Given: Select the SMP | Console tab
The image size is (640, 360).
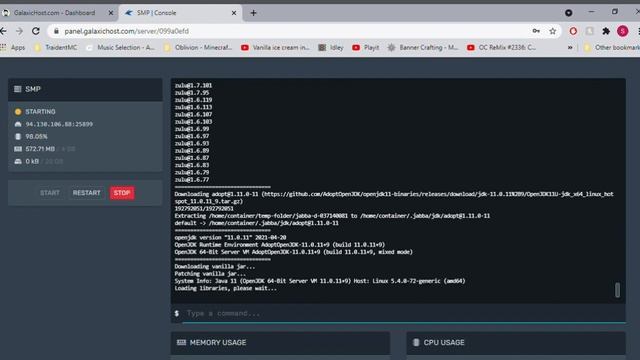Looking at the screenshot, I should (x=180, y=13).
